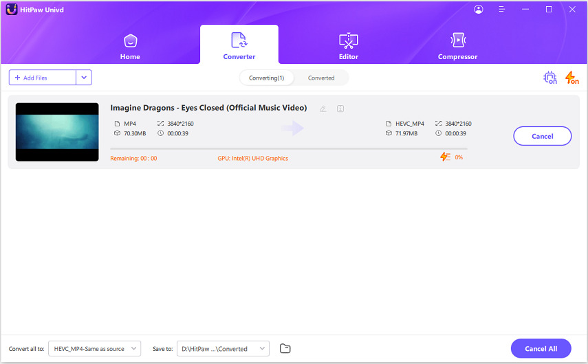Click the Cancel All button
The image size is (588, 364).
541,348
